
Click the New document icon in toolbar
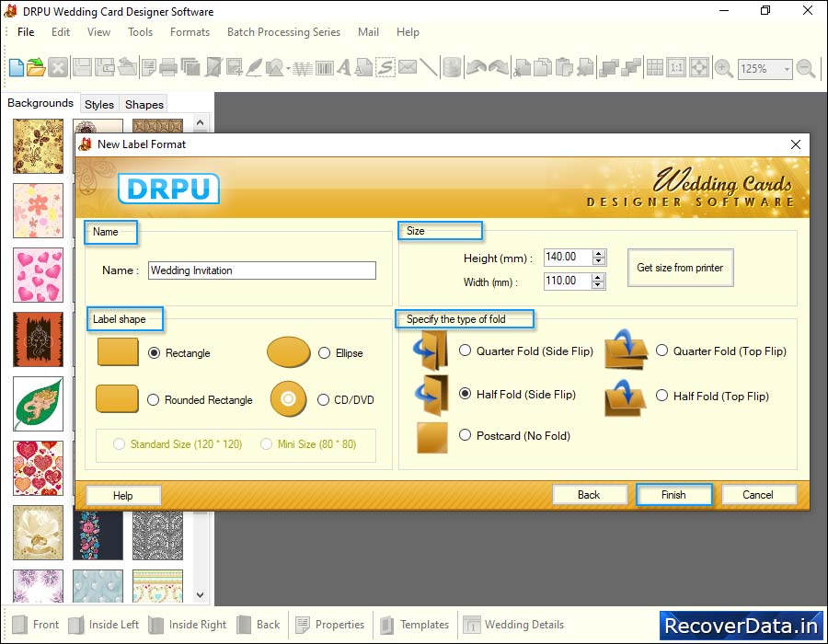(x=17, y=68)
